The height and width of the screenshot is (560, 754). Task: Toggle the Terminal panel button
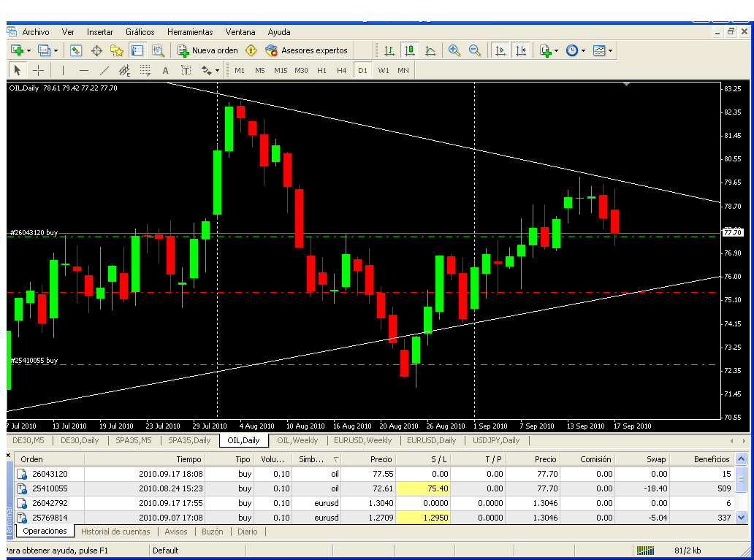pos(137,50)
